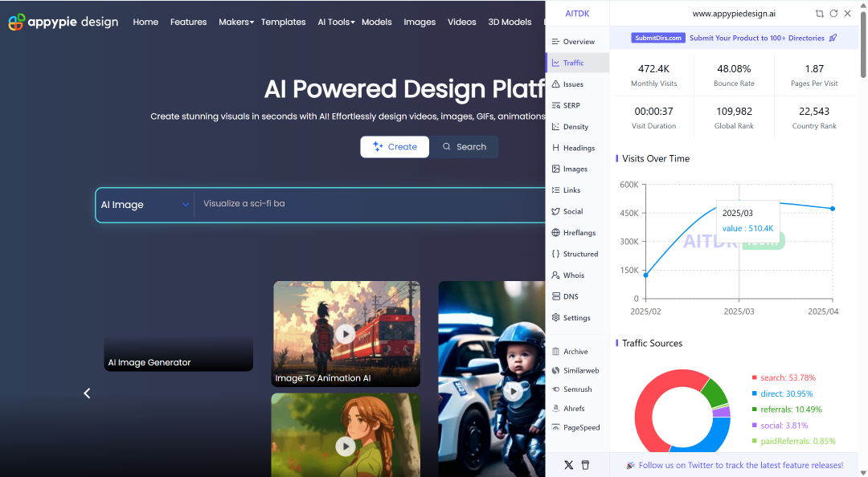The image size is (868, 477).
Task: Play the baby police officer video
Action: (x=513, y=391)
